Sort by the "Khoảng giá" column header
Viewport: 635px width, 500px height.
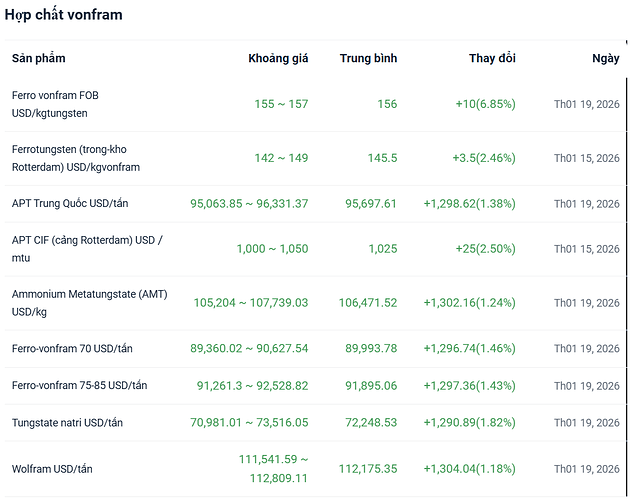[278, 58]
